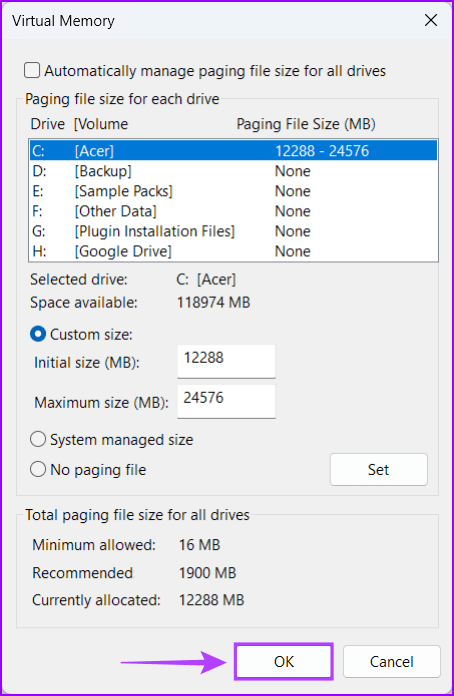This screenshot has height=696, width=454.
Task: Click the Drive column header
Action: 47,124
